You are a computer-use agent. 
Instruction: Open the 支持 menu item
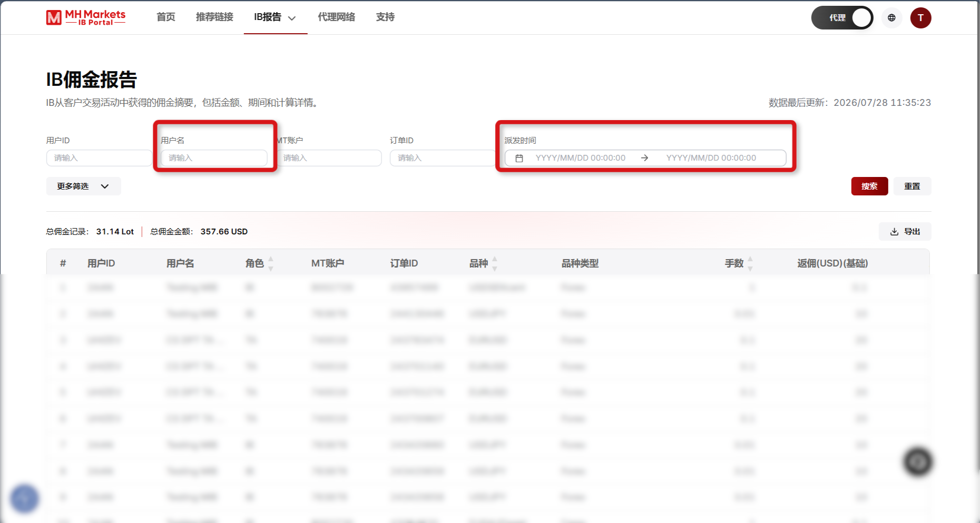click(385, 17)
